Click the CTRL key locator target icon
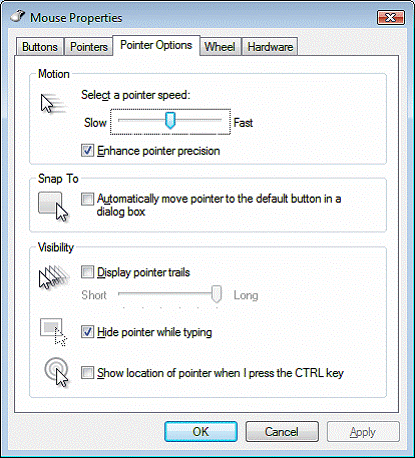The height and width of the screenshot is (458, 415). click(x=56, y=372)
